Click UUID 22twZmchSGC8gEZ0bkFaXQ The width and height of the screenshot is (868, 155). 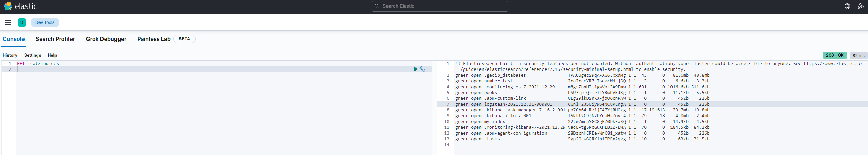coord(597,121)
